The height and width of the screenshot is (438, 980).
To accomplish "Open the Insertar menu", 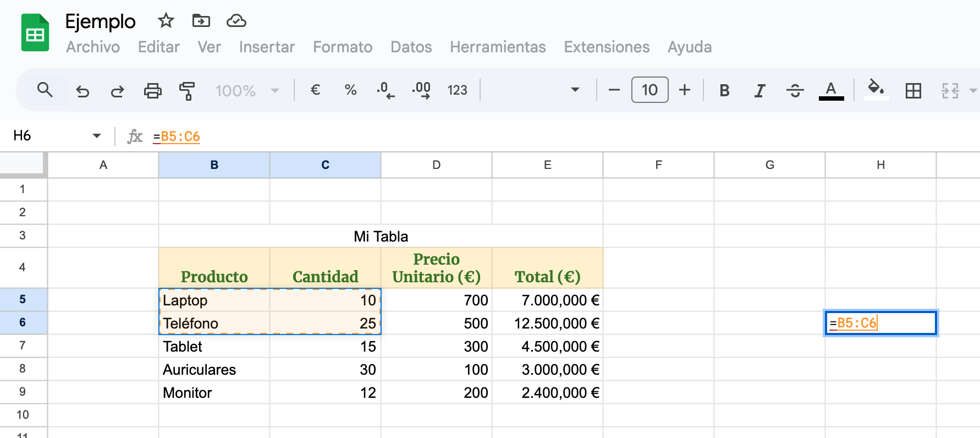I will [267, 47].
